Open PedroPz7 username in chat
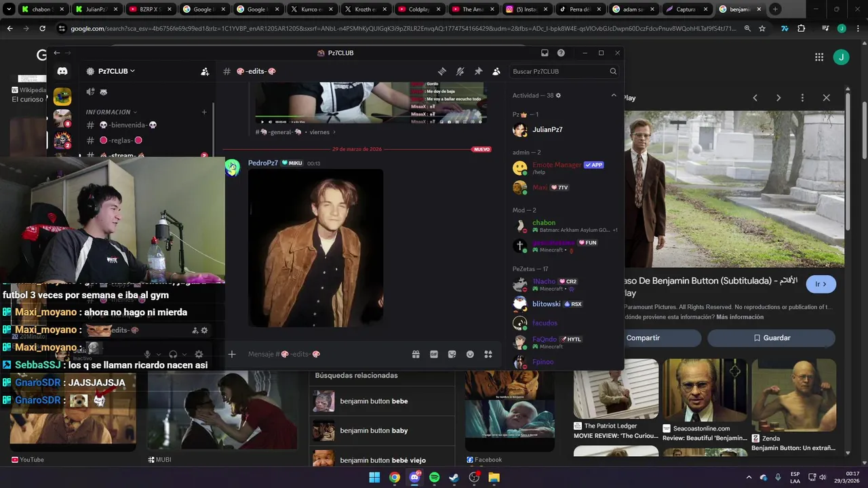This screenshot has height=488, width=868. (263, 163)
